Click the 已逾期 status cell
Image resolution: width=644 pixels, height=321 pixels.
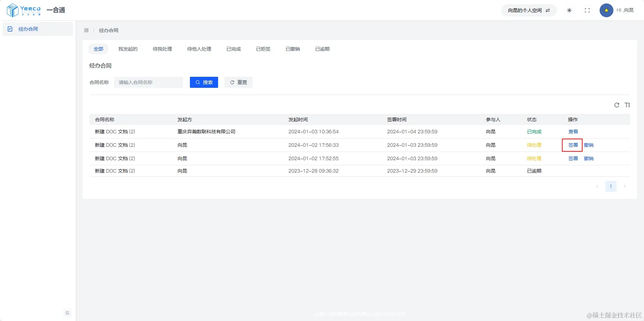tap(534, 171)
